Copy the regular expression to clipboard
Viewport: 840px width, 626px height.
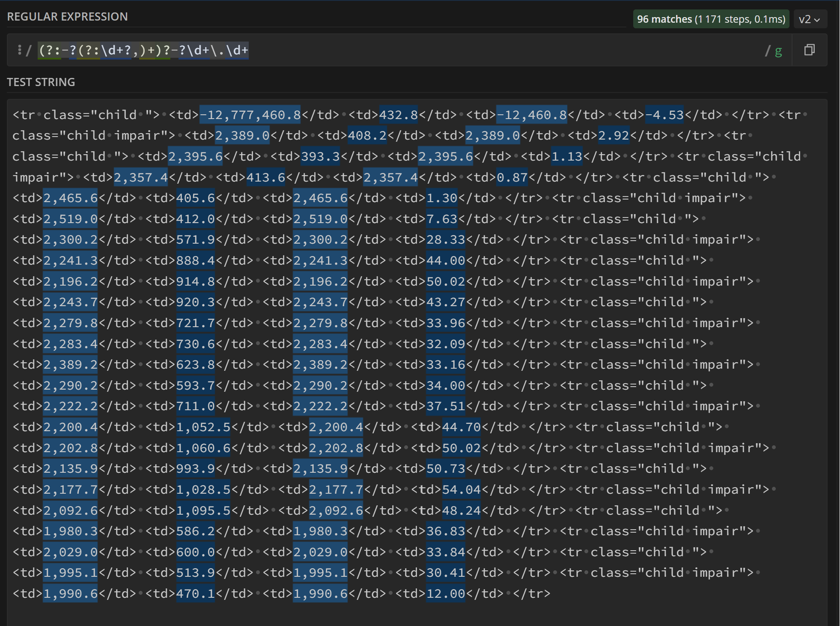809,50
